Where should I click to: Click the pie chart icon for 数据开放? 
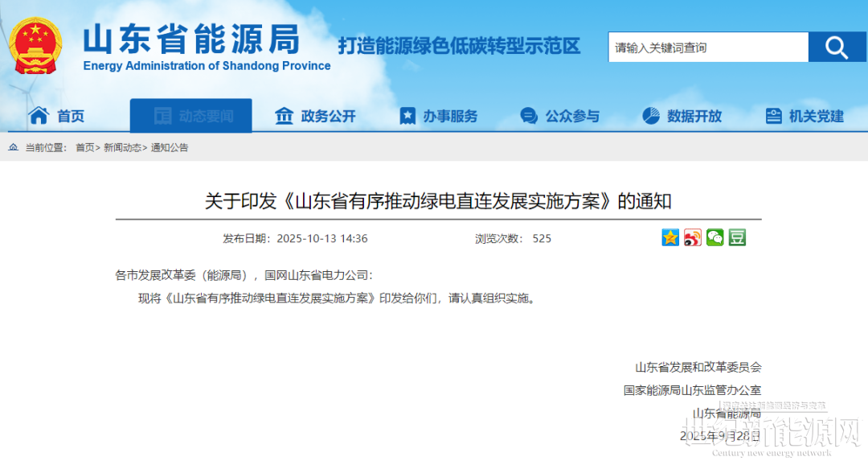(650, 116)
